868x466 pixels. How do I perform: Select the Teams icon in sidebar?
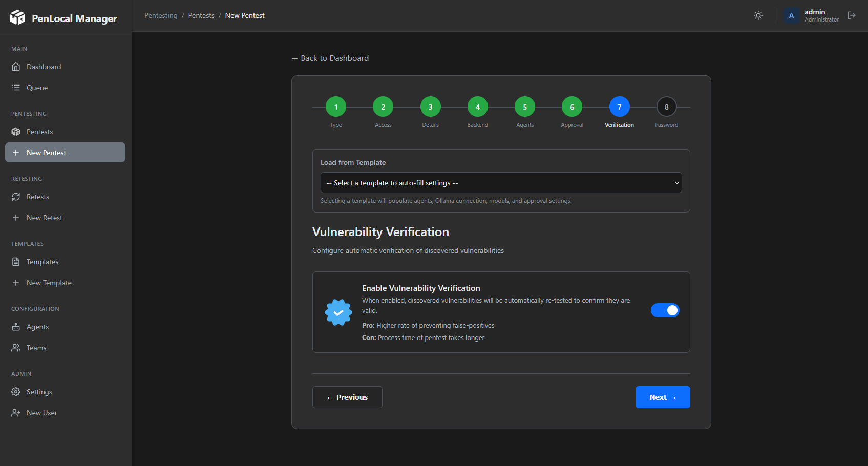16,348
